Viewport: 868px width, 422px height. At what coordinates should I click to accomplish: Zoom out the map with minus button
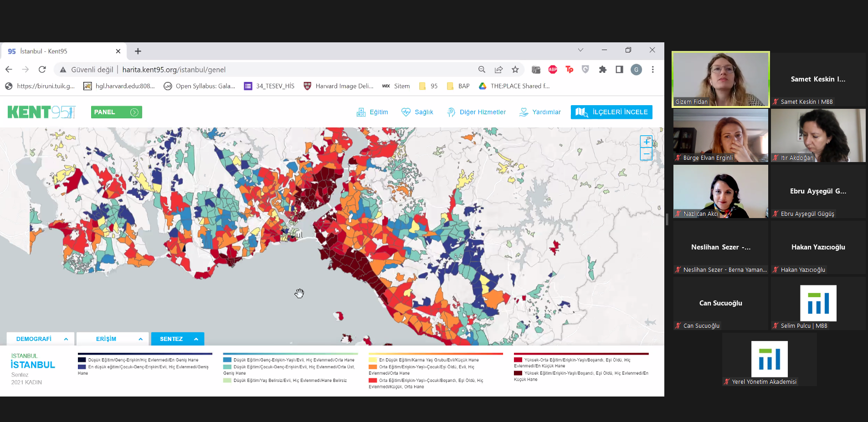(x=646, y=154)
